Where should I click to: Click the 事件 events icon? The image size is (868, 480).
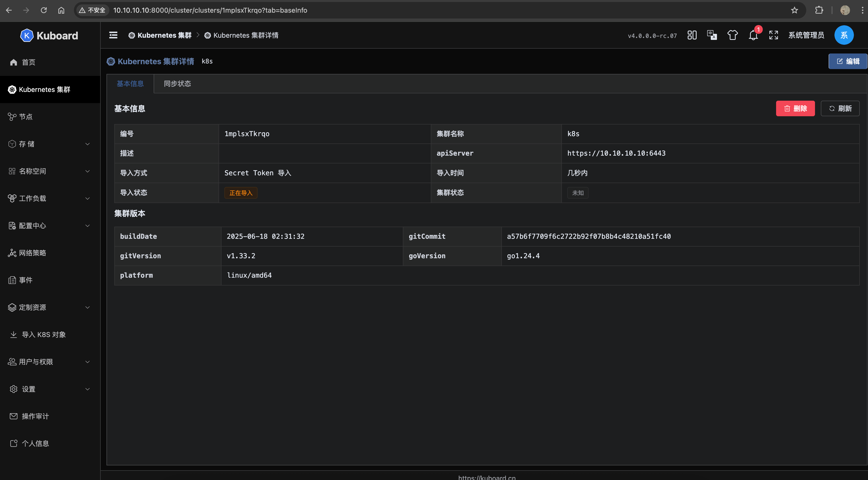tap(12, 280)
